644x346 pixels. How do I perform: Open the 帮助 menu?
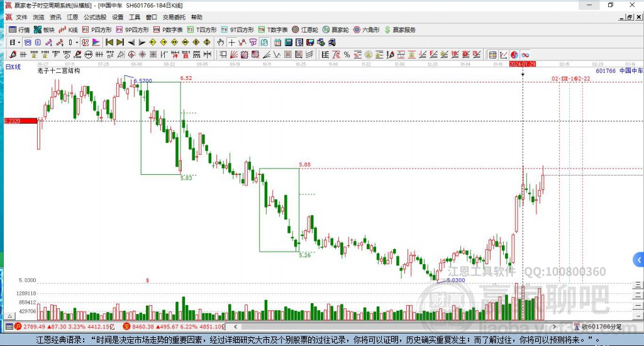pos(197,17)
